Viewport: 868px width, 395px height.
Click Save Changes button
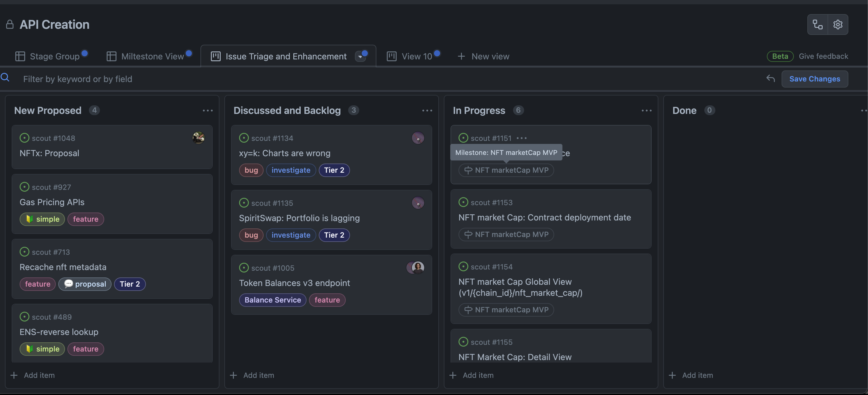[x=814, y=79]
